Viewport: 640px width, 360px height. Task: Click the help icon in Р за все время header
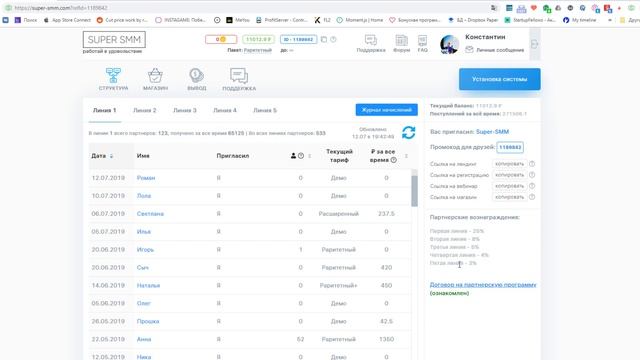(393, 160)
